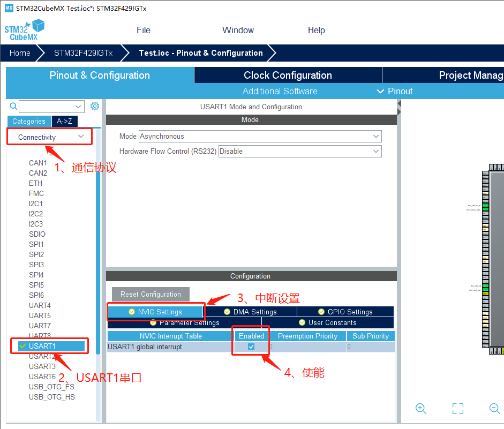Select SPI2 in the peripheral list
Viewport: 504px width, 429px height.
pos(36,254)
